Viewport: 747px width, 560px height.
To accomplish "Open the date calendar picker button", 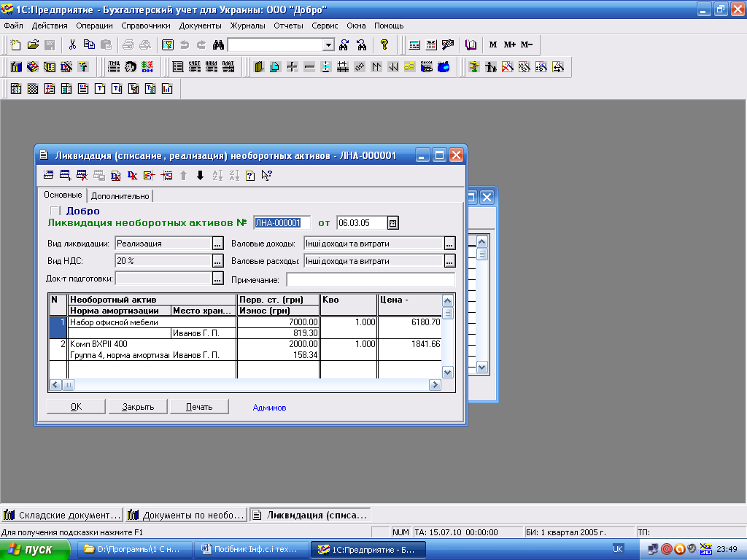I will click(x=393, y=223).
